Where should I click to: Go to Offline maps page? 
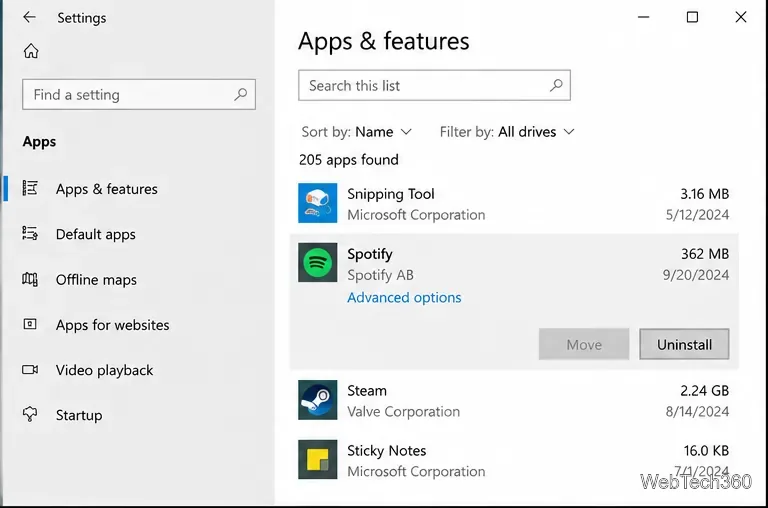(x=96, y=280)
